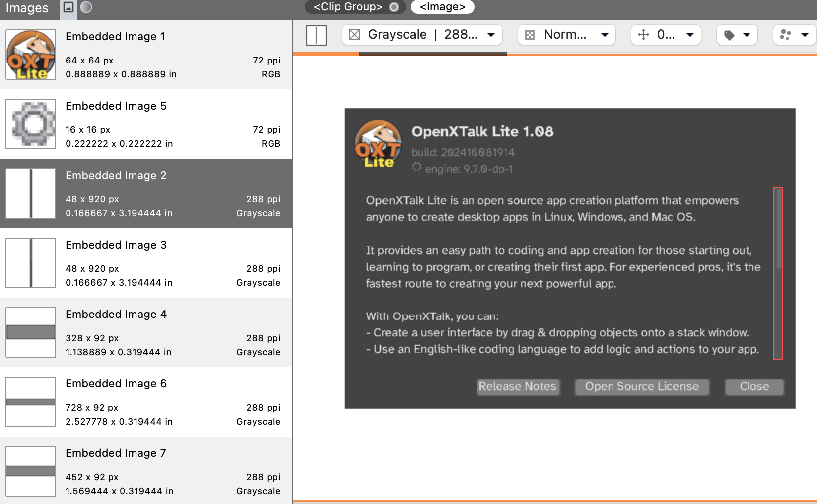Select Embedded Image 2 thumbnail

31,193
